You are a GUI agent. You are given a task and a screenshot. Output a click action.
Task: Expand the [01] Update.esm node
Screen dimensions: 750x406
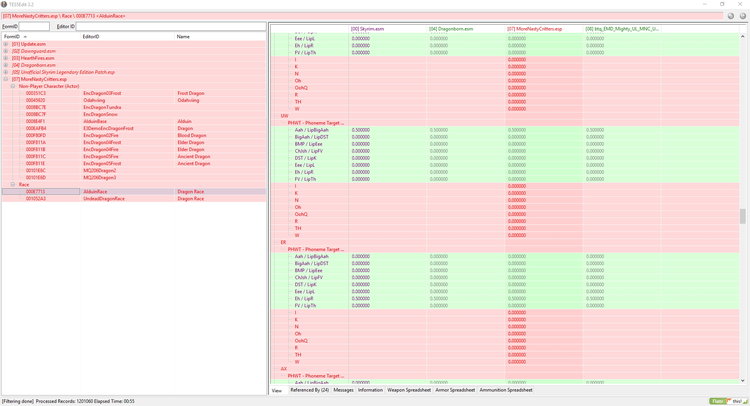6,44
